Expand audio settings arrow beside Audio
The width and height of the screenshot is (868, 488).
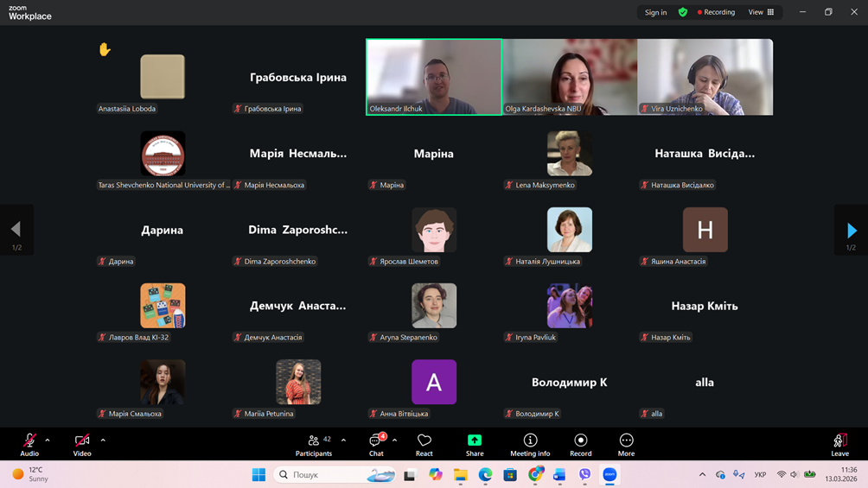[48, 440]
